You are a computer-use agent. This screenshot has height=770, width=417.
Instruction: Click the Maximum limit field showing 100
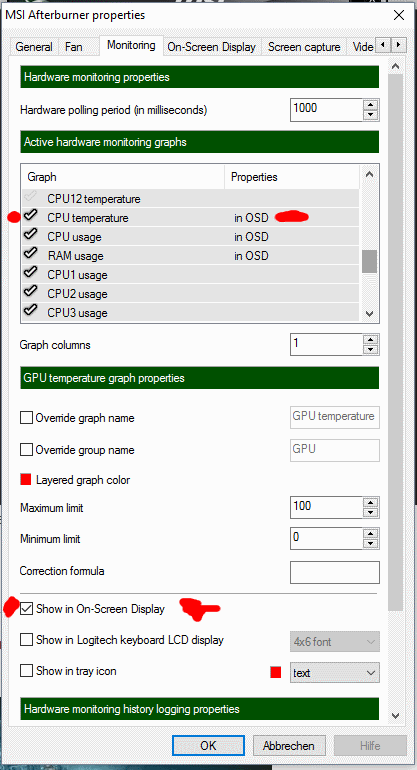click(x=327, y=508)
